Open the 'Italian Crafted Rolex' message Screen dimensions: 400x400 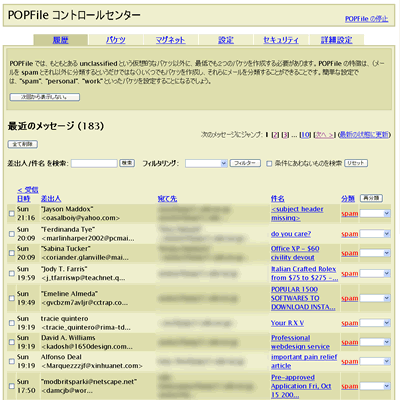point(304,274)
